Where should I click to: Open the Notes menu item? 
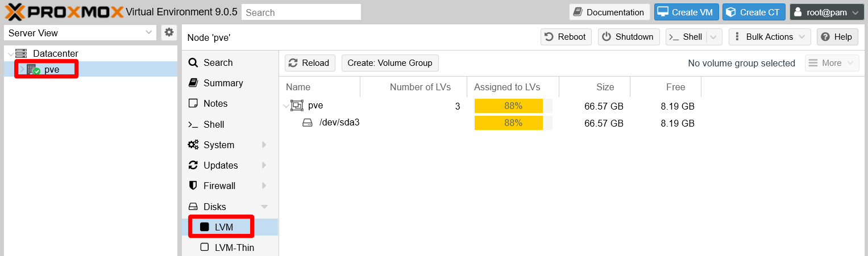click(x=230, y=103)
